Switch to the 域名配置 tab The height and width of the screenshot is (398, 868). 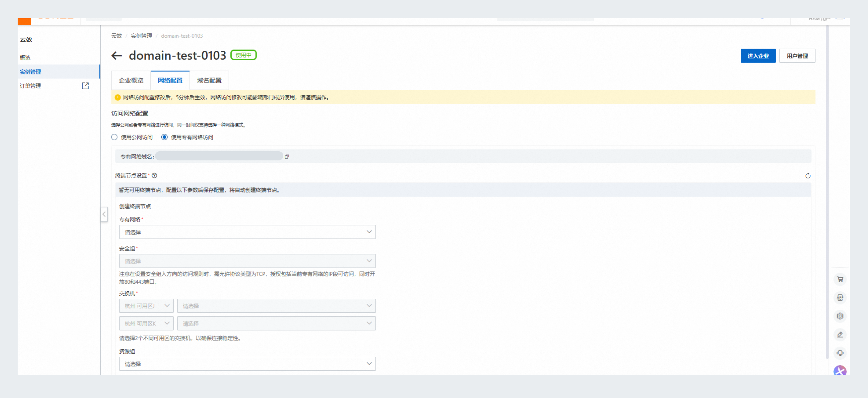pyautogui.click(x=209, y=81)
